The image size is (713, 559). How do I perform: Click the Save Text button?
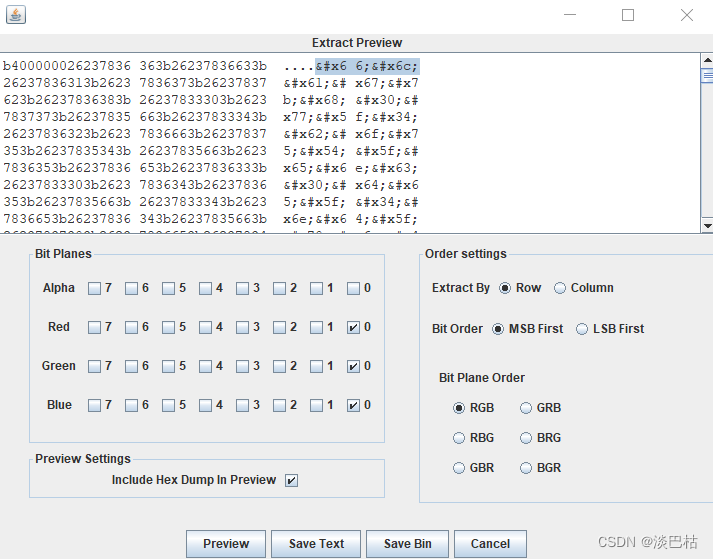point(316,544)
